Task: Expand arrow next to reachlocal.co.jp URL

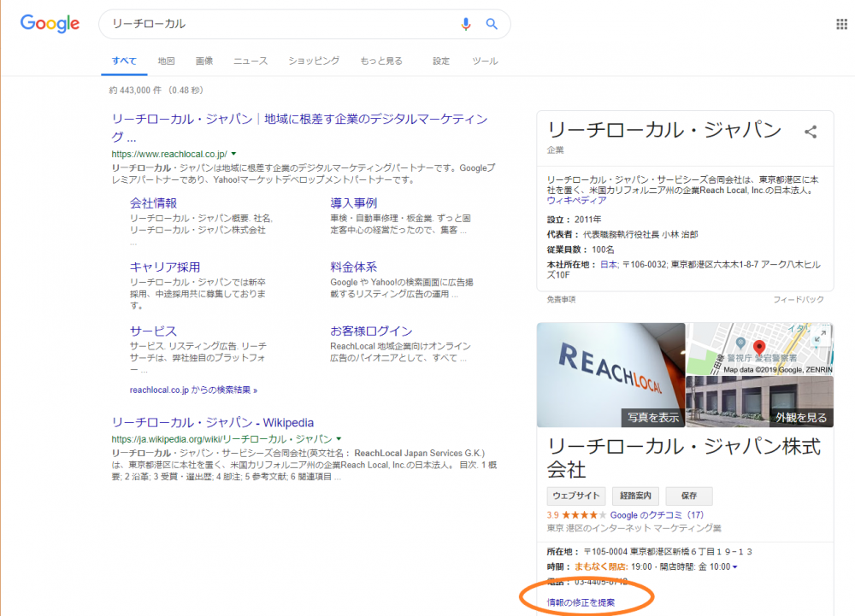Action: tap(234, 154)
